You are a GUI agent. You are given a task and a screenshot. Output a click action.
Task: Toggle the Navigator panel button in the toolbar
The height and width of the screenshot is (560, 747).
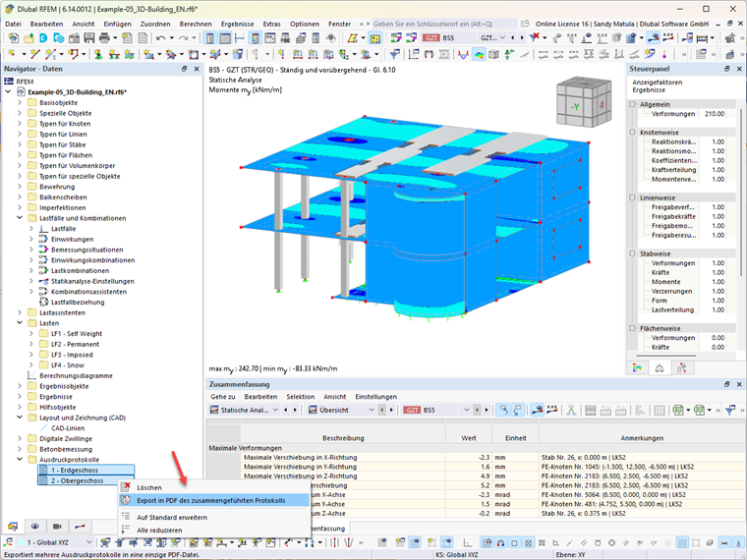[209, 37]
